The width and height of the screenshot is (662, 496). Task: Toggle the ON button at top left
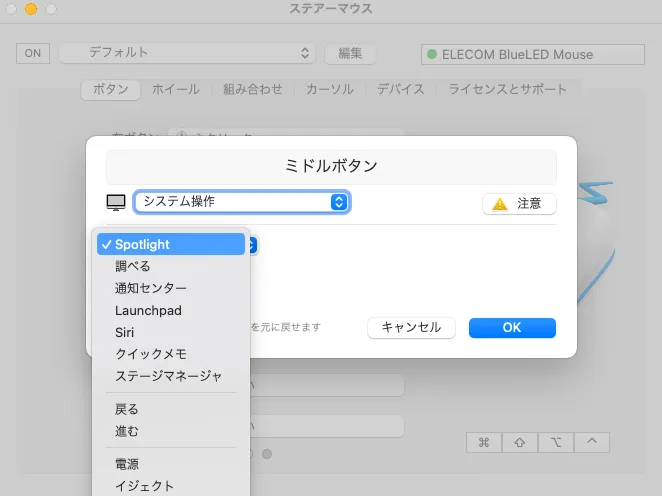tap(32, 53)
